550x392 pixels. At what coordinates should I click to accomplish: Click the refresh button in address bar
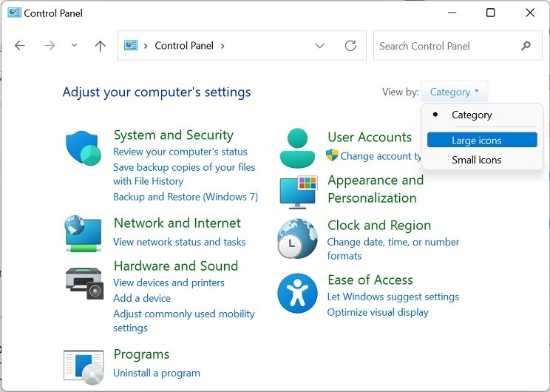350,46
